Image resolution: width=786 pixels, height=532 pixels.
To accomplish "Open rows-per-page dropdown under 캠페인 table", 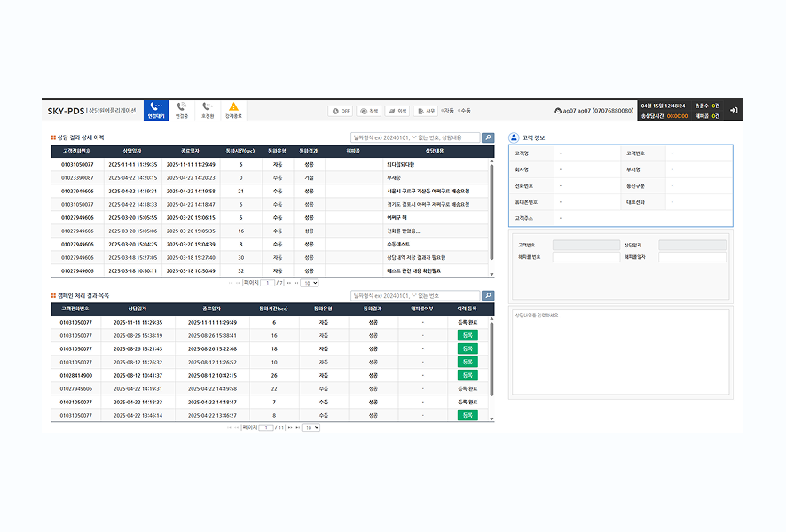I will pyautogui.click(x=310, y=427).
